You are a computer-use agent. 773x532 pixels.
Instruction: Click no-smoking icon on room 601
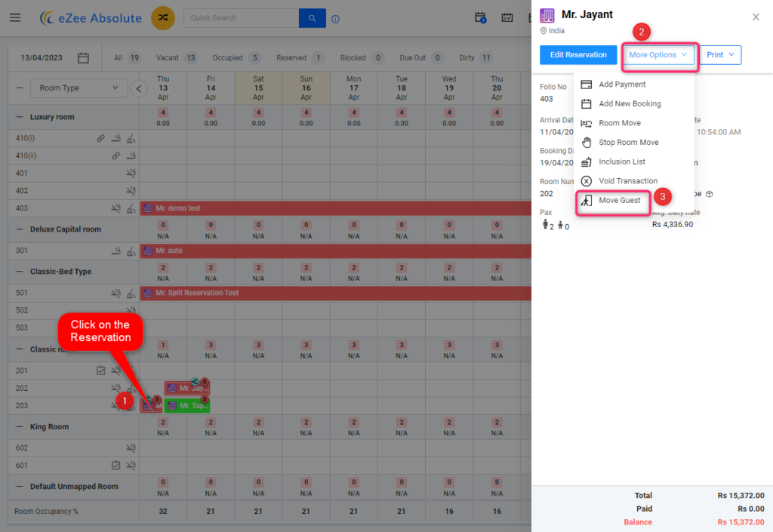click(131, 466)
